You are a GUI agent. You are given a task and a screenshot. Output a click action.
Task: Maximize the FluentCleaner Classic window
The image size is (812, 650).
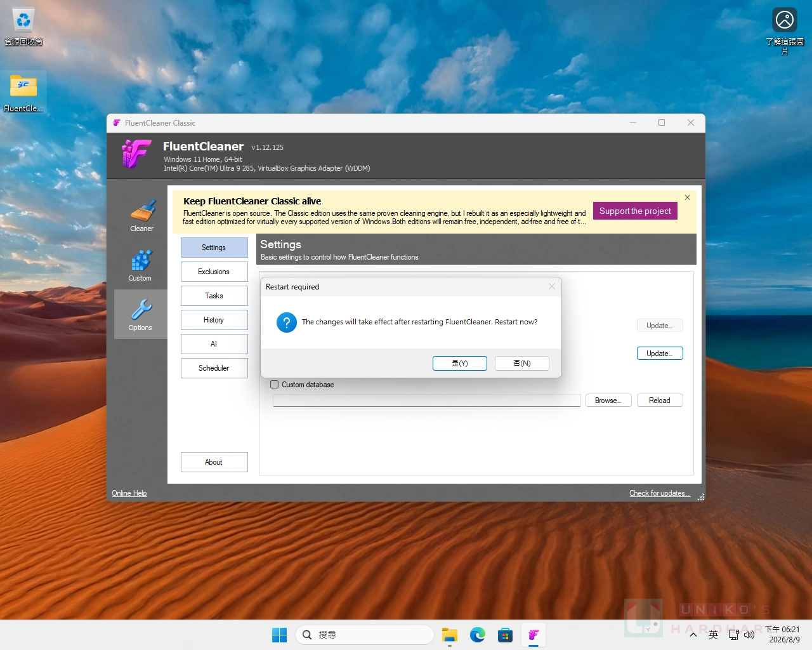[x=662, y=123]
